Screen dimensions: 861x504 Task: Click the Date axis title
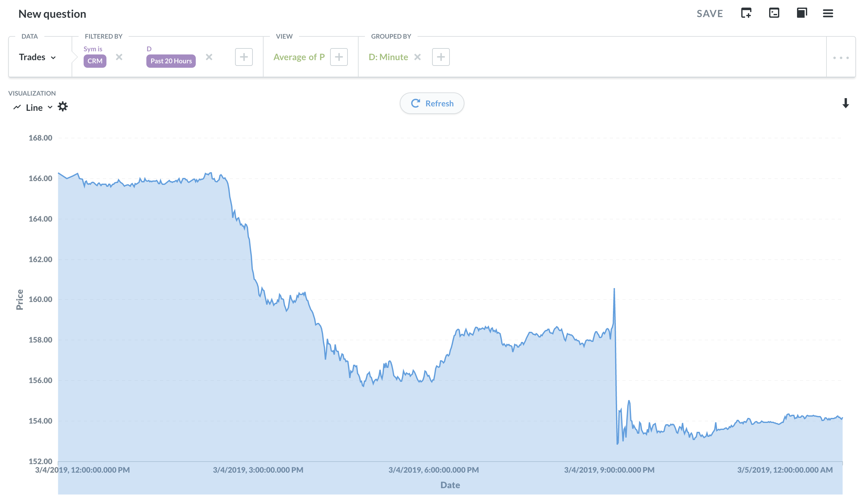click(x=450, y=485)
